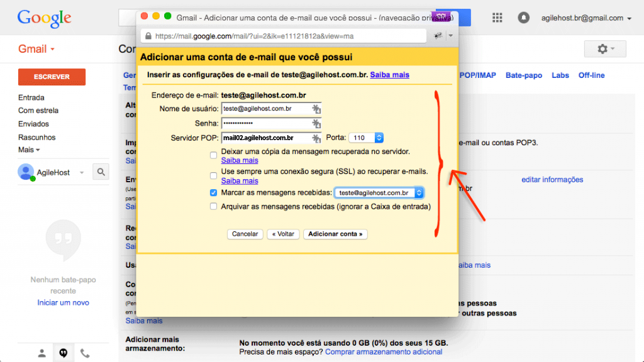This screenshot has height=362, width=644.
Task: Open the Bate-papo settings tab
Action: [523, 75]
